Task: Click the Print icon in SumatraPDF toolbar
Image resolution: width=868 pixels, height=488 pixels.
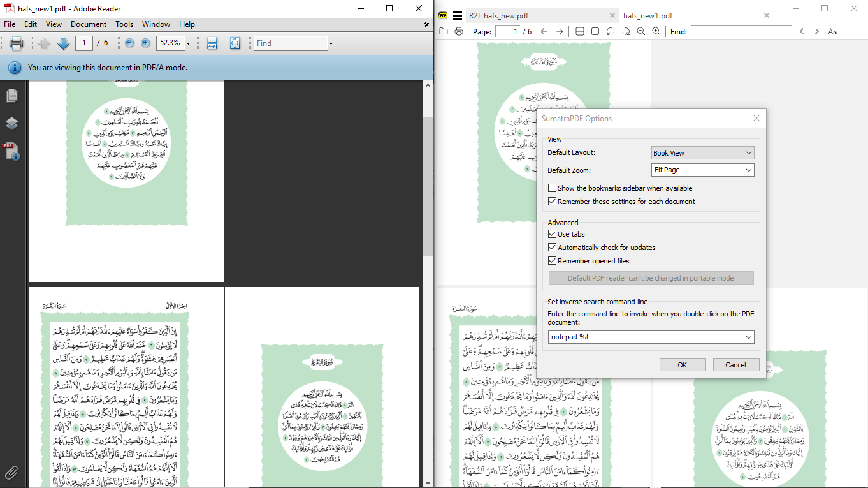Action: coord(459,31)
